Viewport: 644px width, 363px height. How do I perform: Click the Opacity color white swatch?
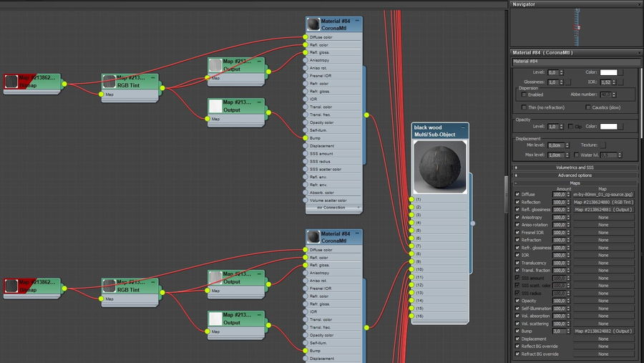(x=608, y=127)
